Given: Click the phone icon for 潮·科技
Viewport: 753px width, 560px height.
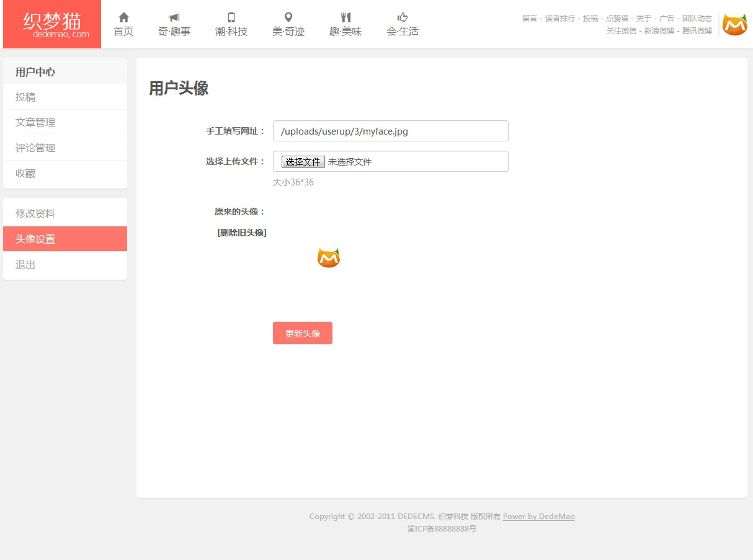Looking at the screenshot, I should tap(231, 17).
